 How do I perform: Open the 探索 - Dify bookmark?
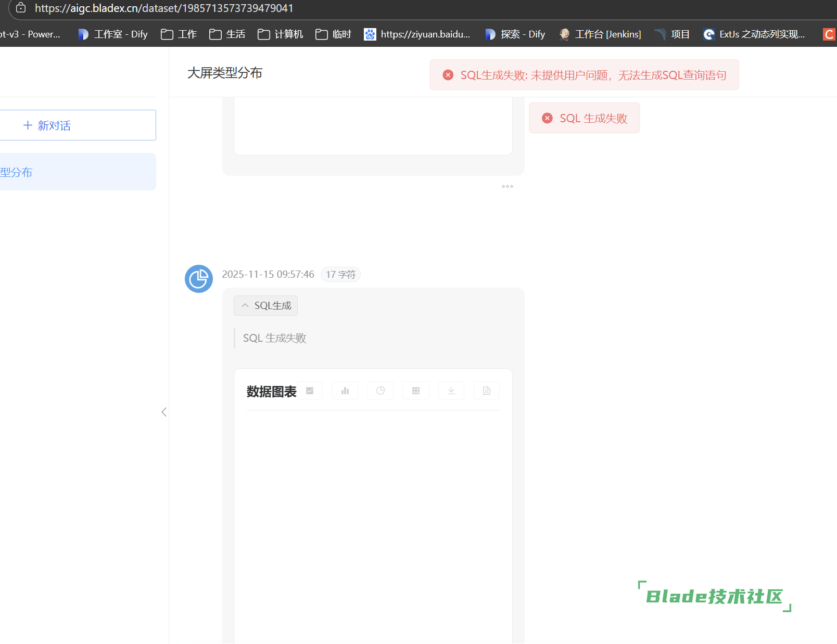pyautogui.click(x=515, y=34)
